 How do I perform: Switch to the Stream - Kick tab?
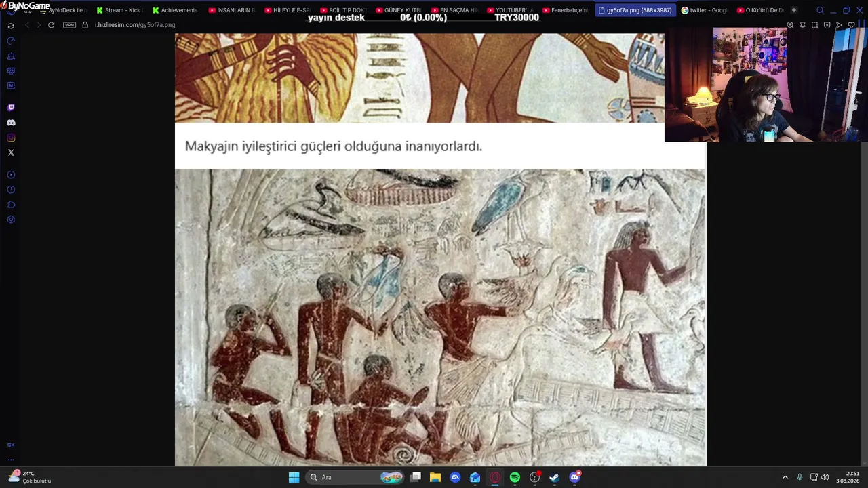(x=119, y=10)
